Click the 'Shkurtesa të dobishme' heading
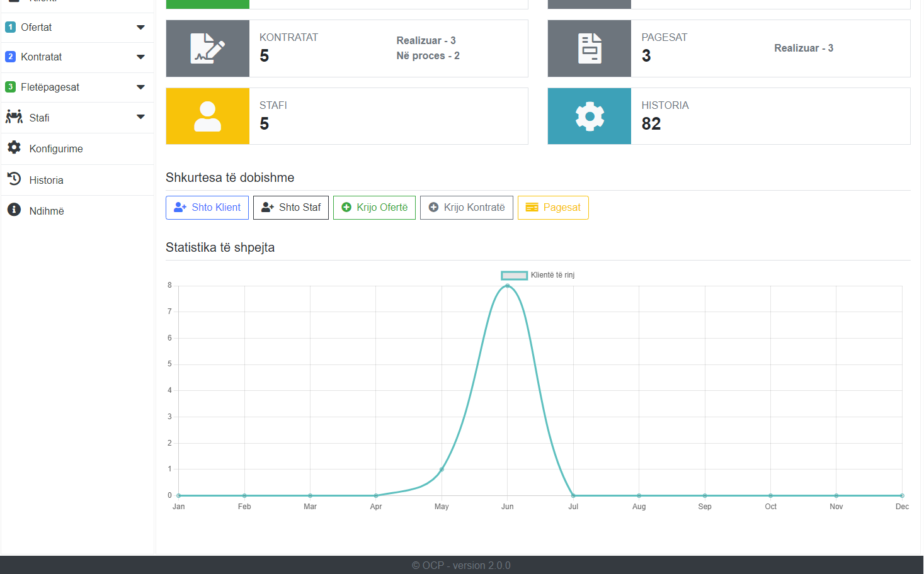Image resolution: width=924 pixels, height=574 pixels. [230, 177]
